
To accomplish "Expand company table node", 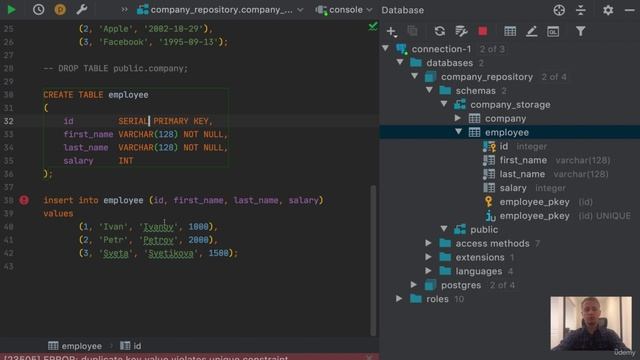I will [458, 118].
